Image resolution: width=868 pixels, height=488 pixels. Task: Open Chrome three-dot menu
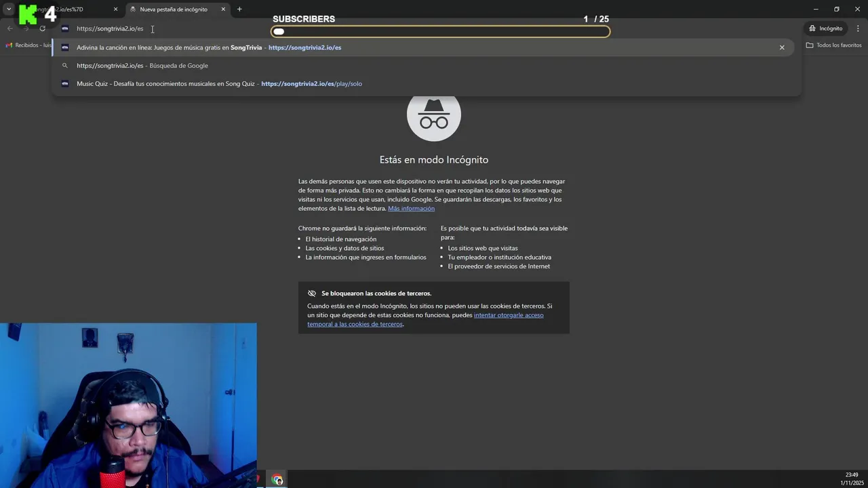click(x=858, y=28)
